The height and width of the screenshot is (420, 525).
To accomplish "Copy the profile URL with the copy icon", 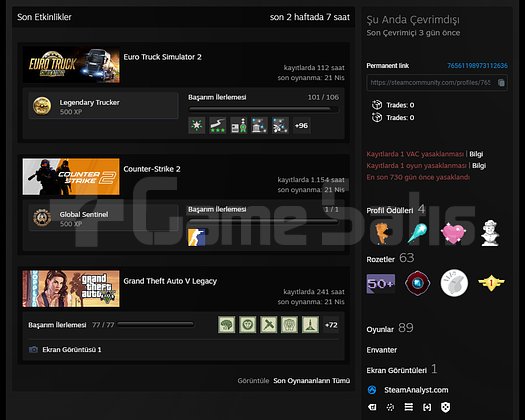I will (501, 82).
